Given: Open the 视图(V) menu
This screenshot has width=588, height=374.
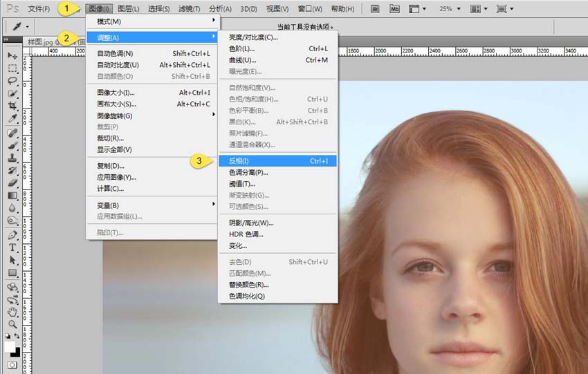Looking at the screenshot, I should (277, 8).
